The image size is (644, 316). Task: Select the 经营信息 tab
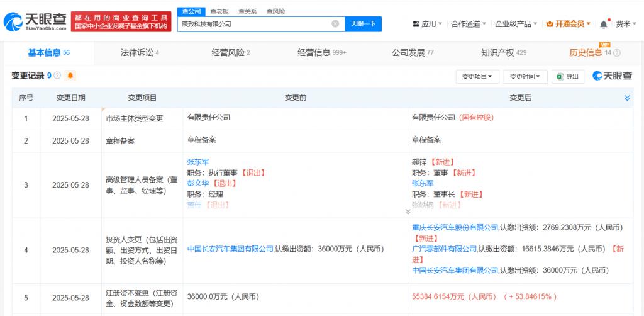point(322,53)
